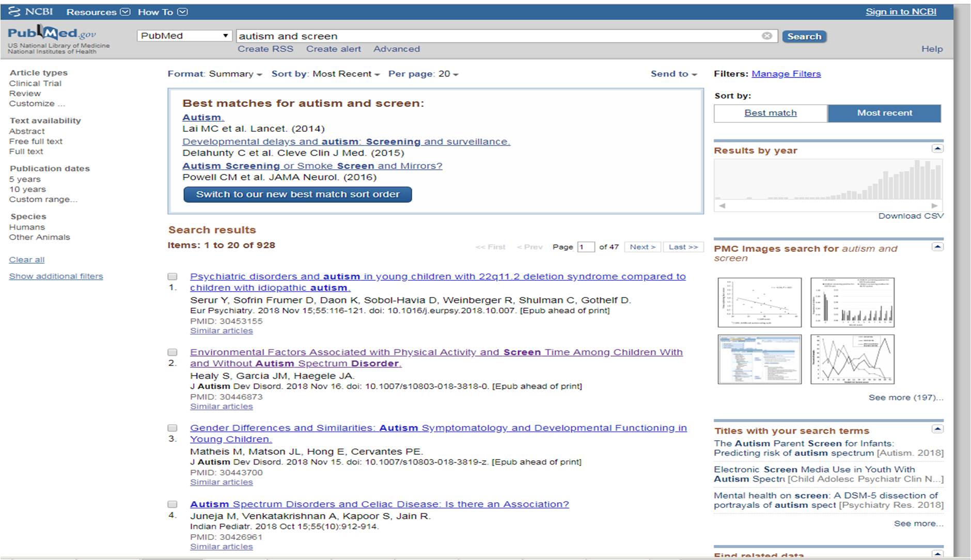Clear the search box with the X icon
Viewport: 971px width, 560px height.
pyautogui.click(x=767, y=36)
